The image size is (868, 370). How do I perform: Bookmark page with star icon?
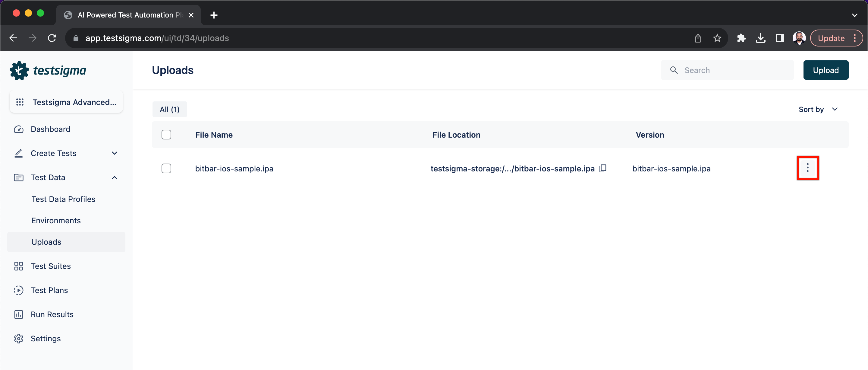pos(717,38)
